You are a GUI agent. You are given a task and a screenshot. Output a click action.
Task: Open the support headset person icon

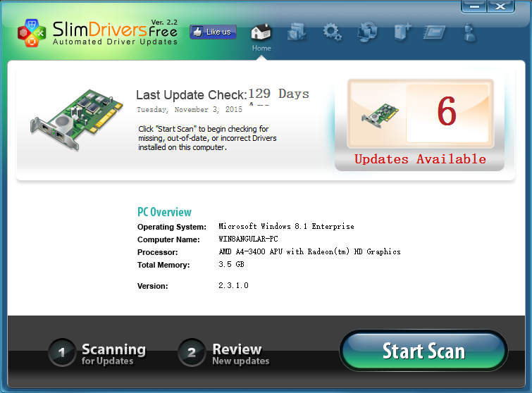469,32
